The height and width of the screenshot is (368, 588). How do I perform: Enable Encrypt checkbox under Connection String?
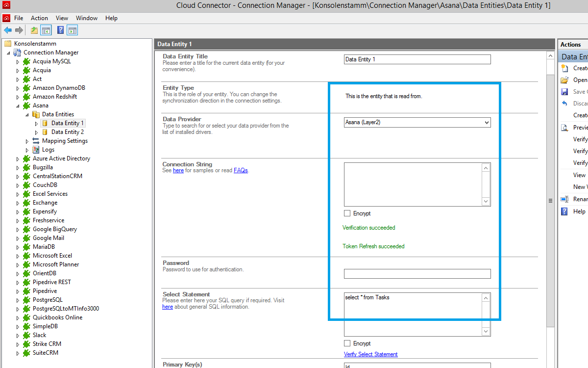point(347,213)
